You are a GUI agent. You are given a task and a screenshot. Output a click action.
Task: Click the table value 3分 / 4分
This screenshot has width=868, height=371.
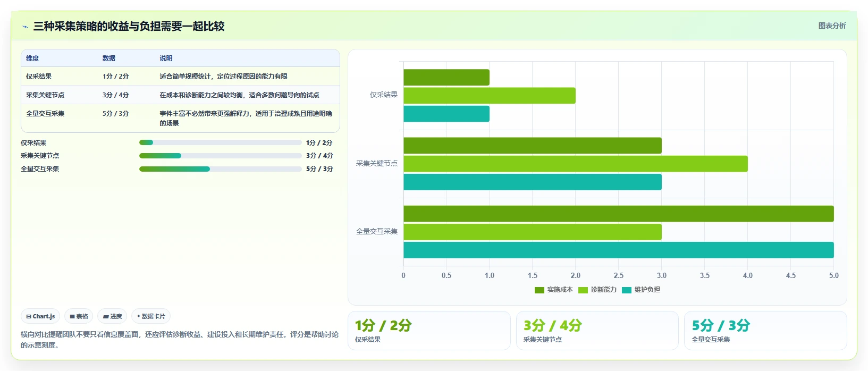pyautogui.click(x=115, y=95)
